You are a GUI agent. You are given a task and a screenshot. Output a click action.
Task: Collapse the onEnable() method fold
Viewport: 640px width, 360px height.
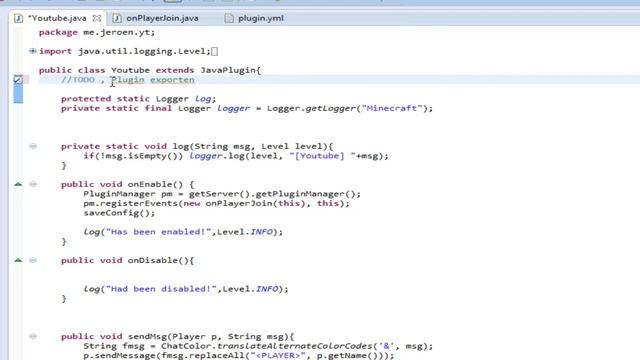click(x=33, y=184)
